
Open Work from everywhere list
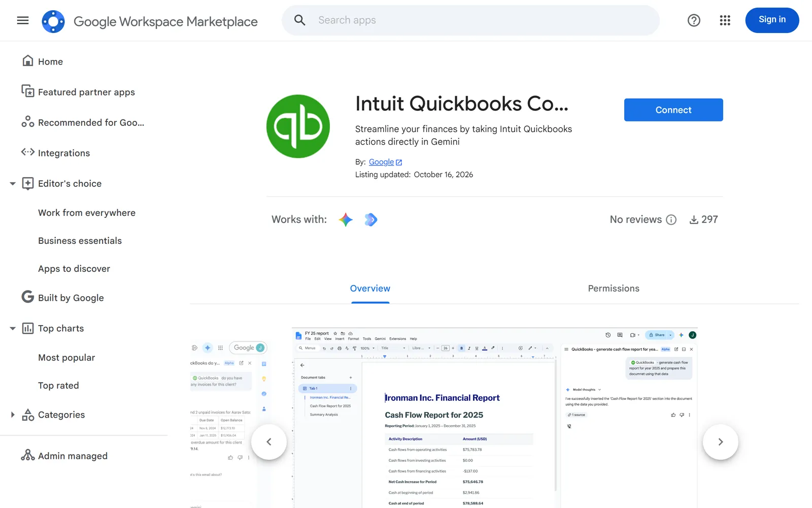click(x=87, y=213)
